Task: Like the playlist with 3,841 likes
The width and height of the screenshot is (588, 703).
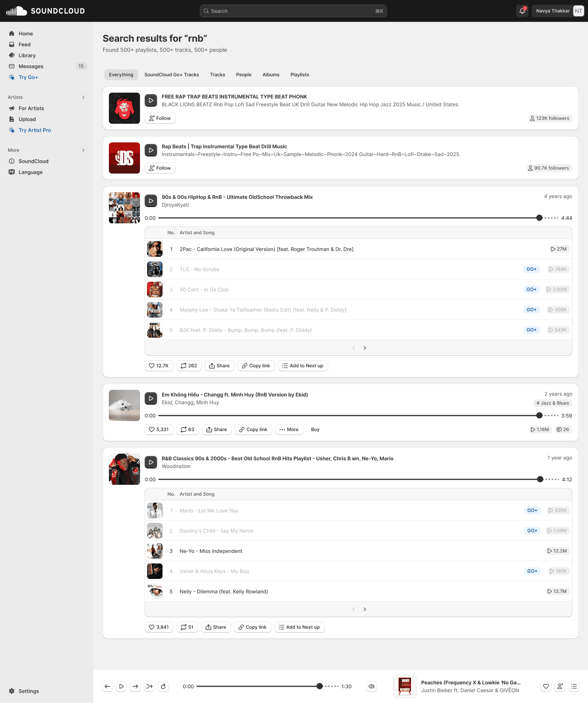Action: point(159,627)
